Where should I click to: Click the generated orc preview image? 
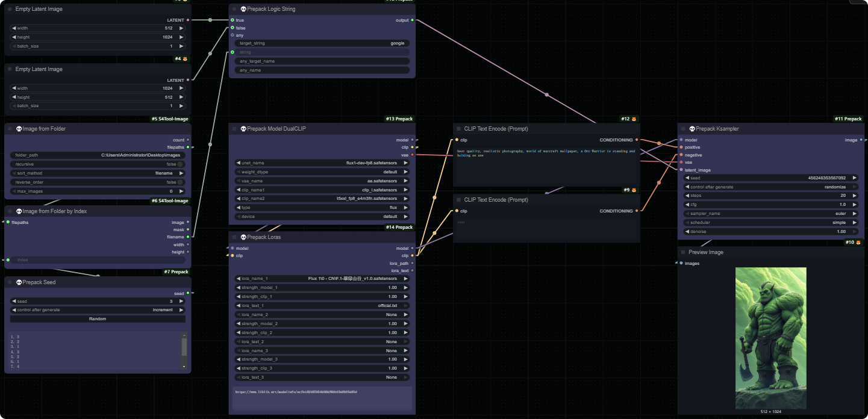(x=770, y=338)
